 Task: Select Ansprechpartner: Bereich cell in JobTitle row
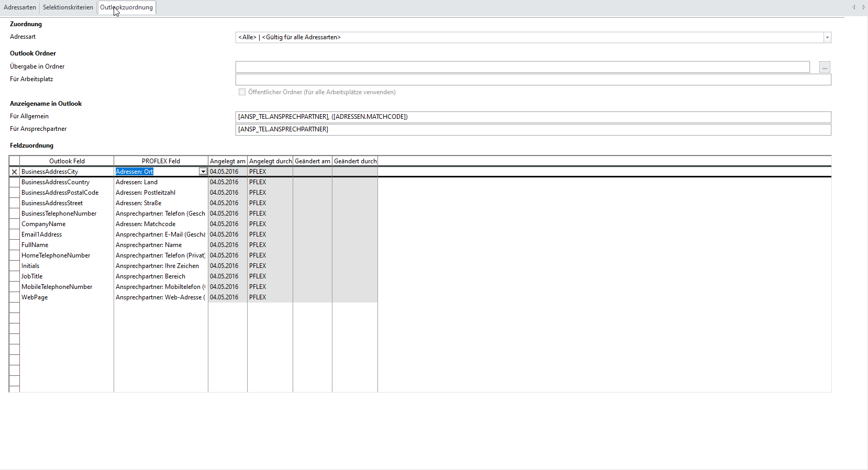[160, 276]
